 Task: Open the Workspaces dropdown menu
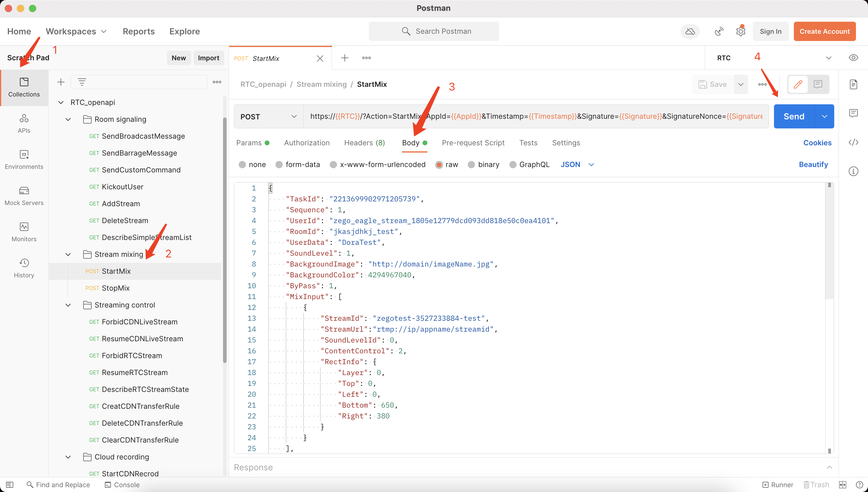pyautogui.click(x=76, y=31)
